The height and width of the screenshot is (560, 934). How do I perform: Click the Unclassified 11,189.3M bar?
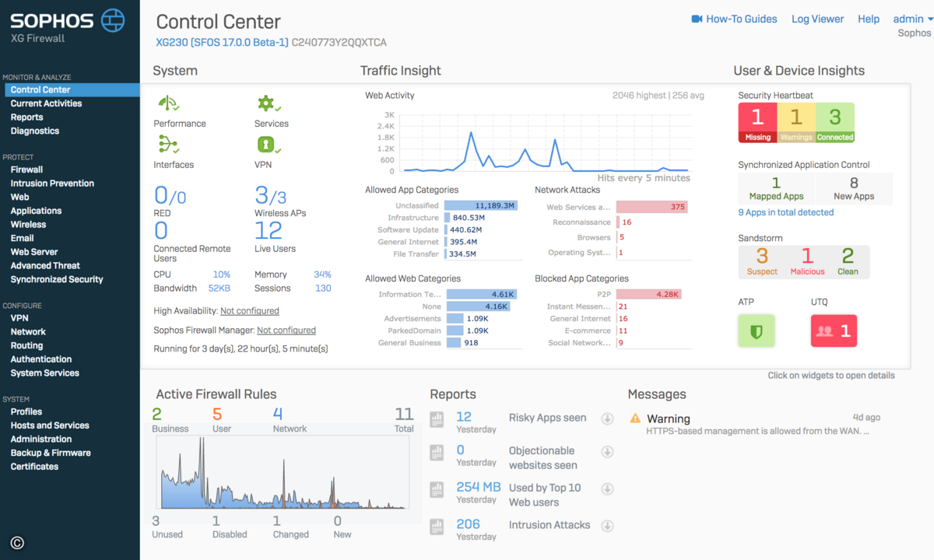point(482,205)
